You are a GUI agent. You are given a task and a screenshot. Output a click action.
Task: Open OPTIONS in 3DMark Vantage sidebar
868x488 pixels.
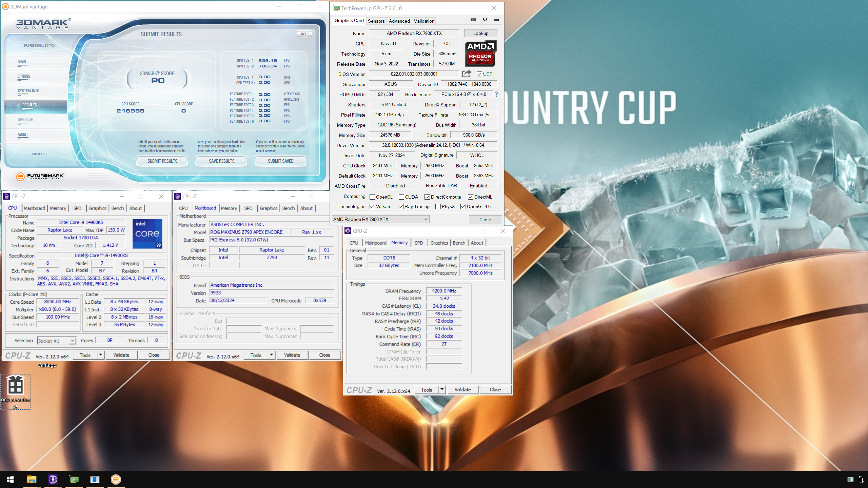tap(24, 76)
